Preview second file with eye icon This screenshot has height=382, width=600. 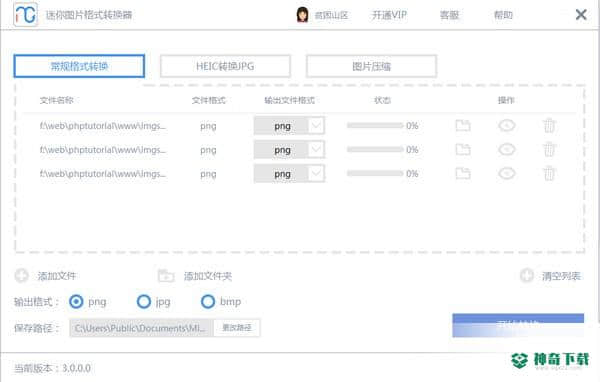(507, 149)
